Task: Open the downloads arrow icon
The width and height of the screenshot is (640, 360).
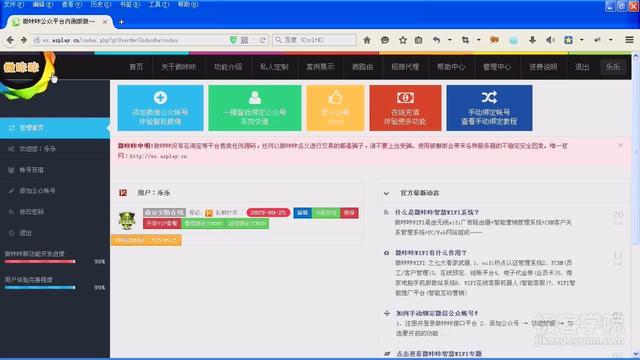Action: tap(532, 40)
